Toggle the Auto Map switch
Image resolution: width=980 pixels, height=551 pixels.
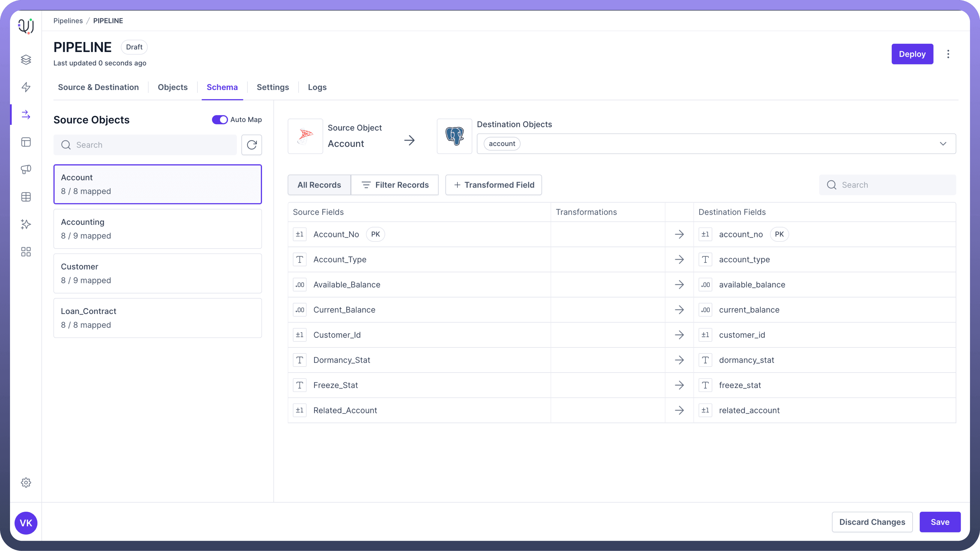pos(219,119)
